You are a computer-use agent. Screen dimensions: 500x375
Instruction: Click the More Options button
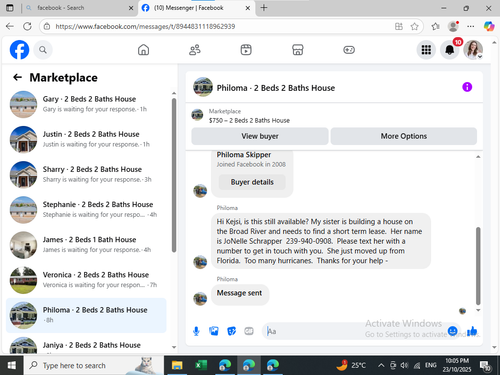click(x=404, y=136)
